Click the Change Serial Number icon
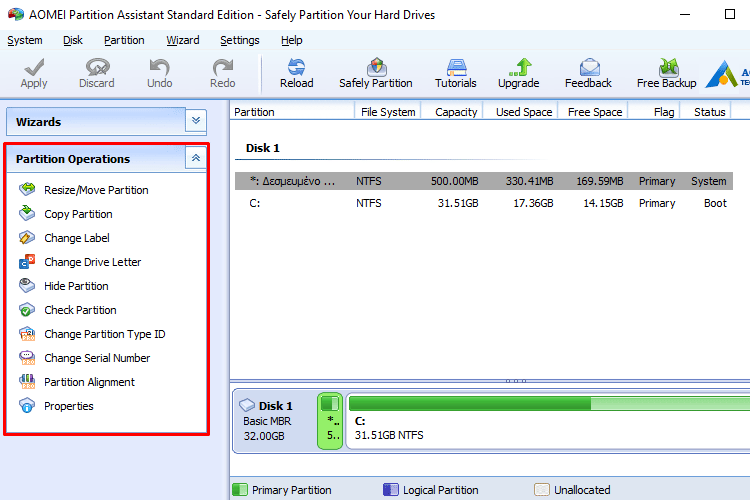Screen dimensions: 750x500 point(27,357)
